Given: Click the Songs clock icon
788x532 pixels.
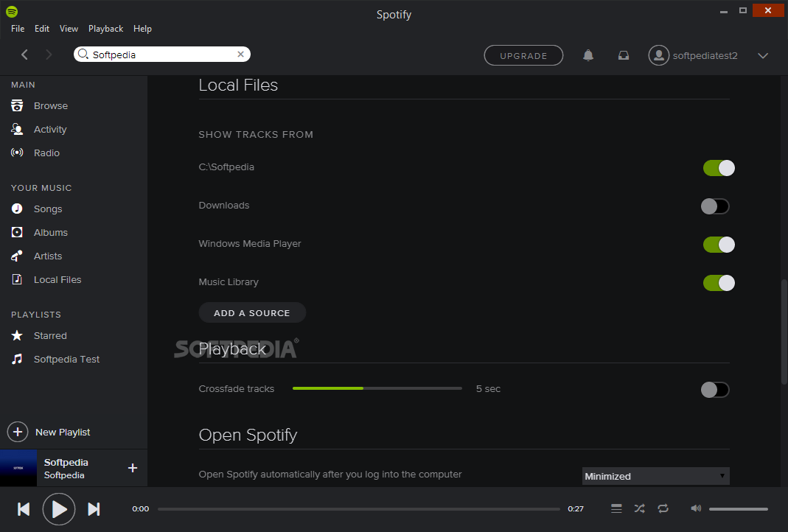Looking at the screenshot, I should pos(17,209).
